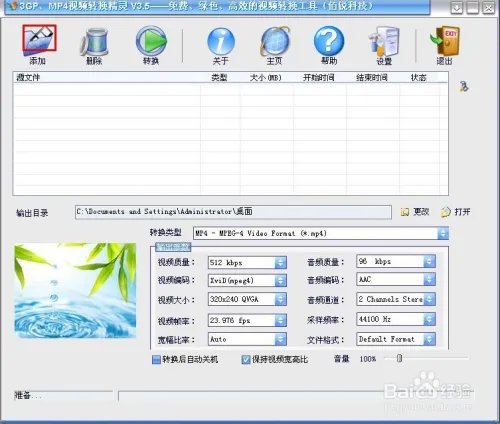This screenshot has height=424, width=500.
Task: Open the 设置 (Settings) icon
Action: [x=384, y=41]
